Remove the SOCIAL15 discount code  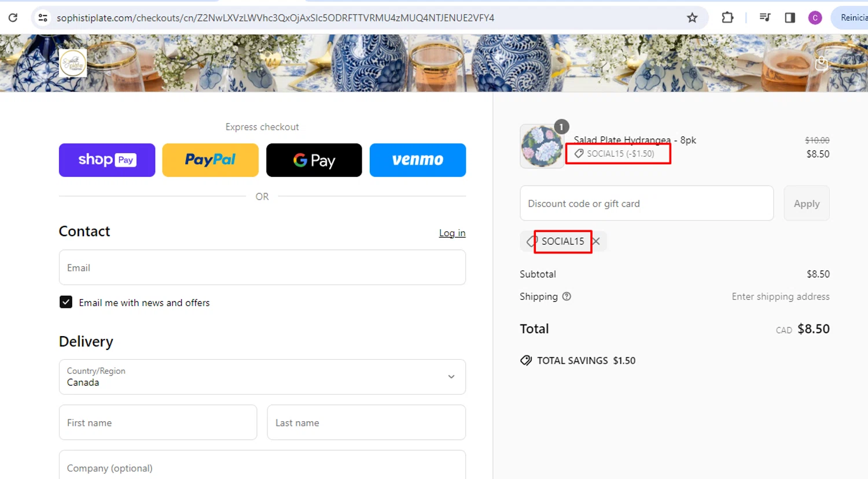pyautogui.click(x=596, y=241)
